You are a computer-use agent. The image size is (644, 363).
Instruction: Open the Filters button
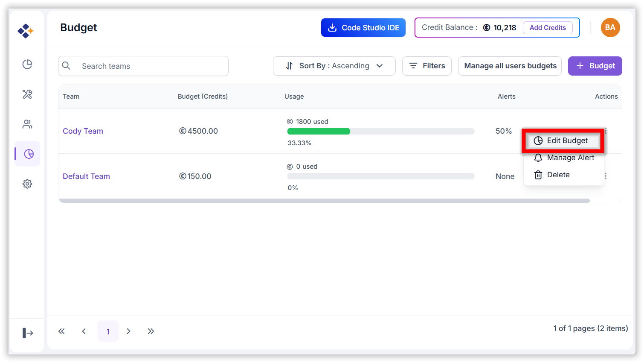[x=427, y=66]
